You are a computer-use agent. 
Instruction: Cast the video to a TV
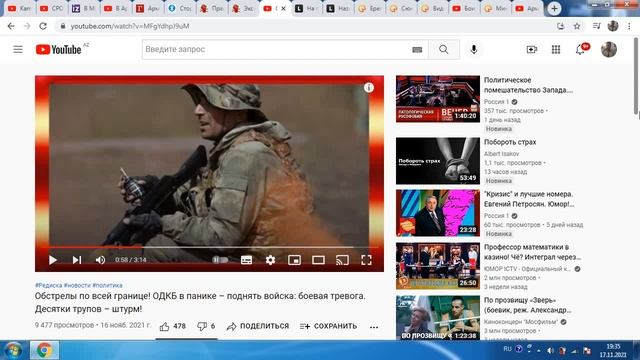tap(342, 260)
